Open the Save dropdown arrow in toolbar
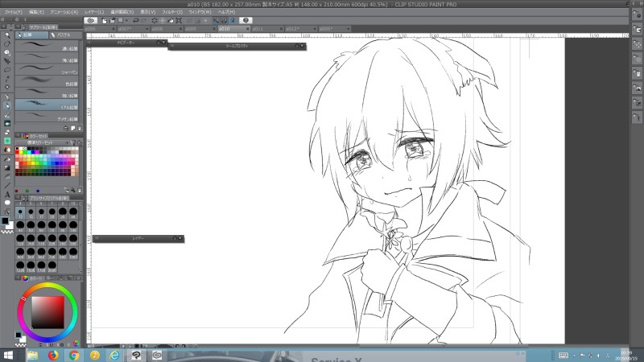 126,20
